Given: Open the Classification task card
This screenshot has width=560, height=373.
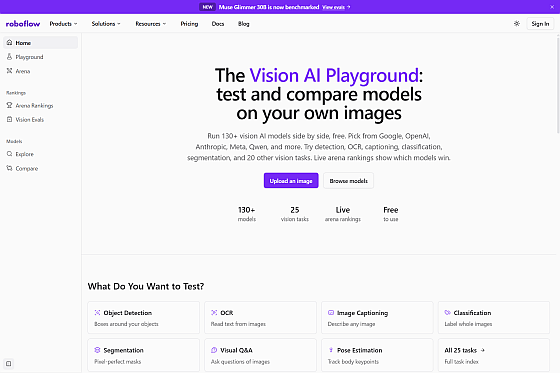Looking at the screenshot, I should [494, 318].
